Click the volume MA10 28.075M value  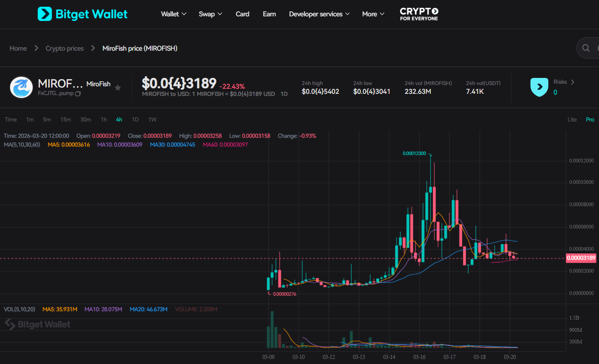point(104,309)
